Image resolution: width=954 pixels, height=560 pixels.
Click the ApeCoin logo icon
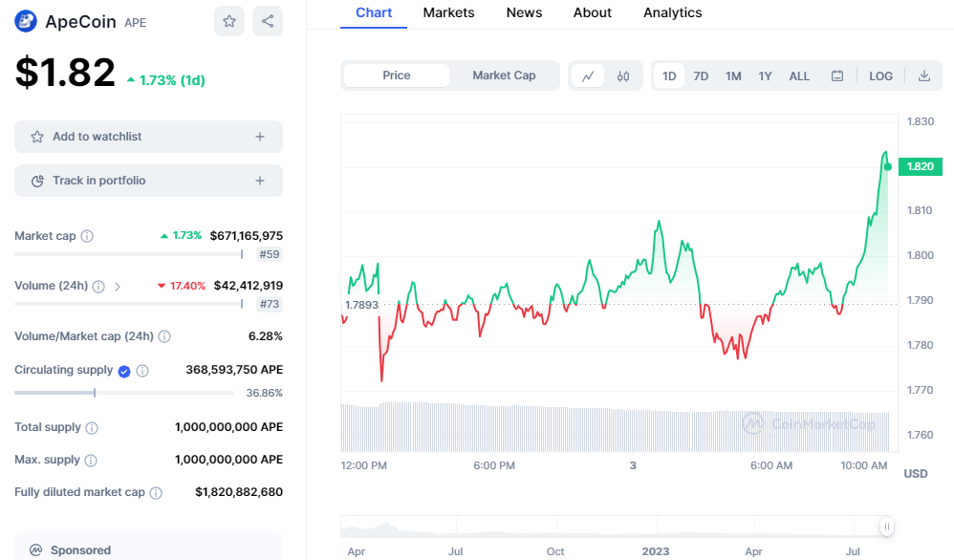[x=26, y=21]
